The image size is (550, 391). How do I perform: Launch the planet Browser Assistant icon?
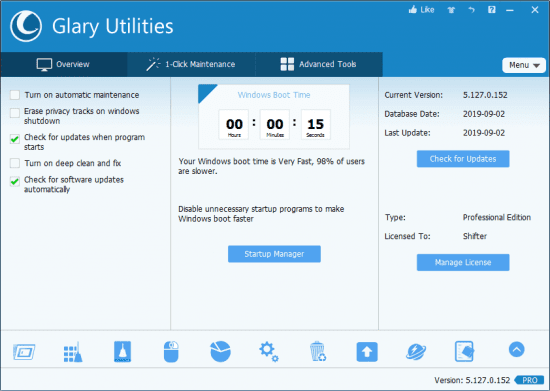416,352
